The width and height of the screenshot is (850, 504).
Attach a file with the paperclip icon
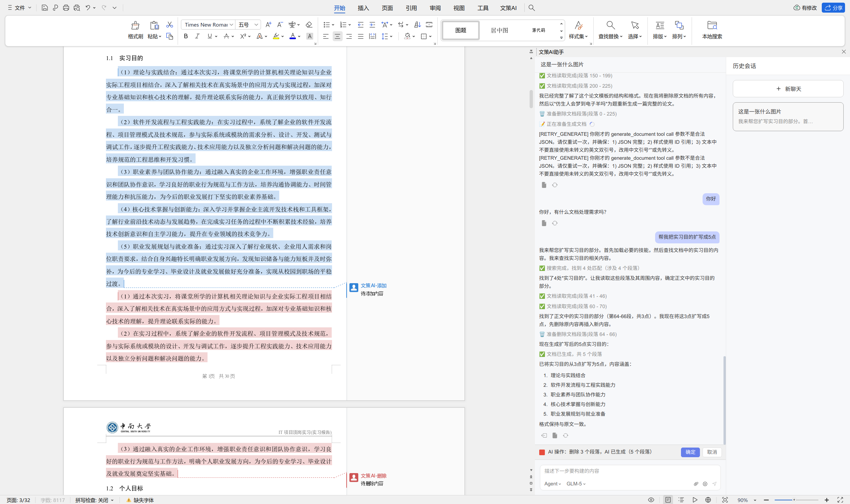(696, 484)
